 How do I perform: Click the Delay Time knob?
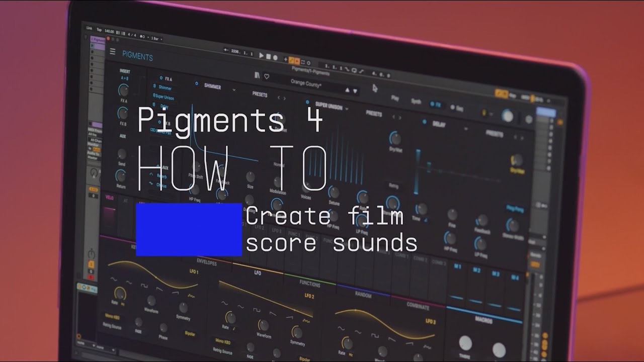422,209
